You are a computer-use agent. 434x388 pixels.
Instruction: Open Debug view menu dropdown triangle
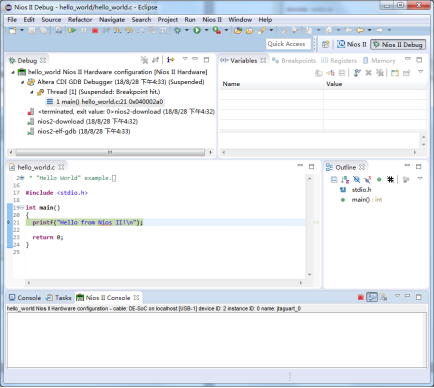pyautogui.click(x=185, y=59)
